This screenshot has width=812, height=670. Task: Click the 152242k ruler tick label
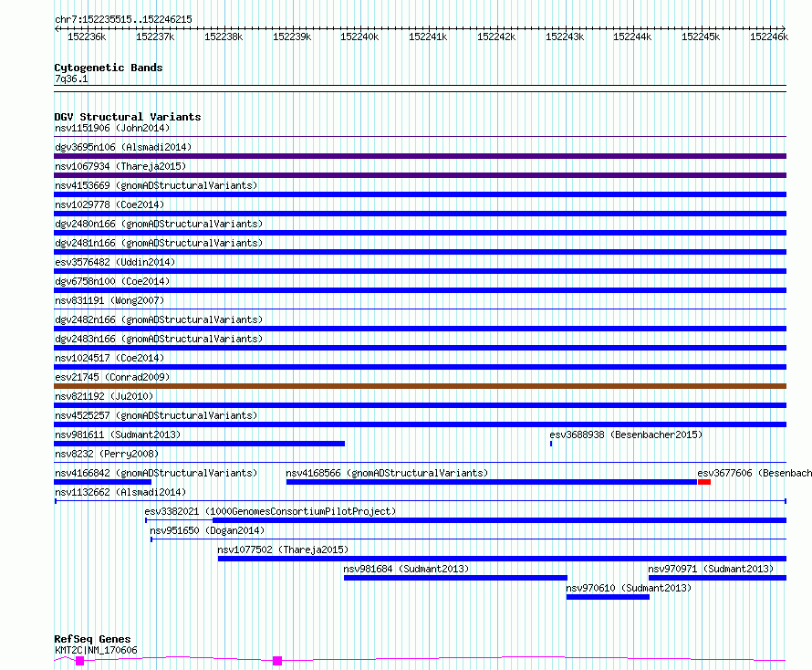(x=496, y=37)
